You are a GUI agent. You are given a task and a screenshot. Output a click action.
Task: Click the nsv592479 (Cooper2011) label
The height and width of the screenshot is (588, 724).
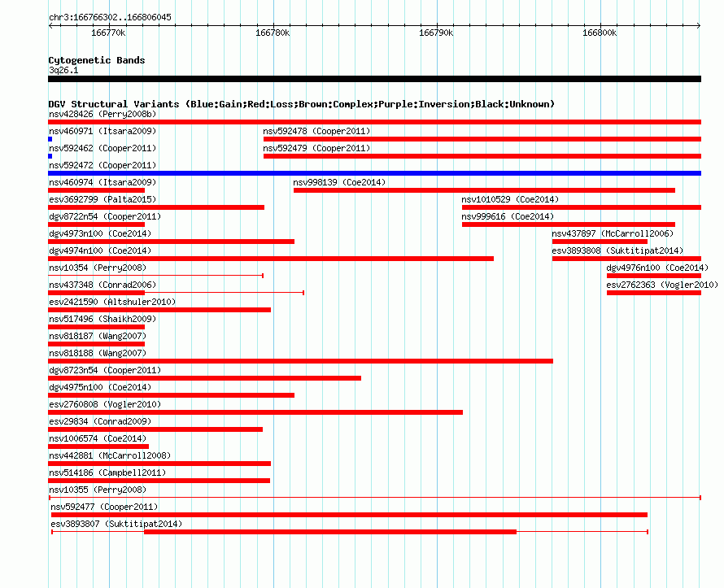click(316, 148)
